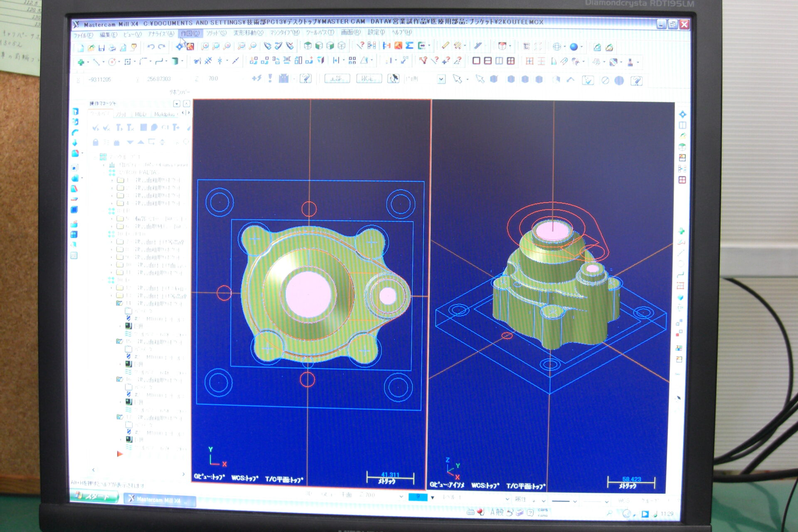798x532 pixels.
Task: Open the ツールパス(T) menu
Action: pyautogui.click(x=320, y=32)
